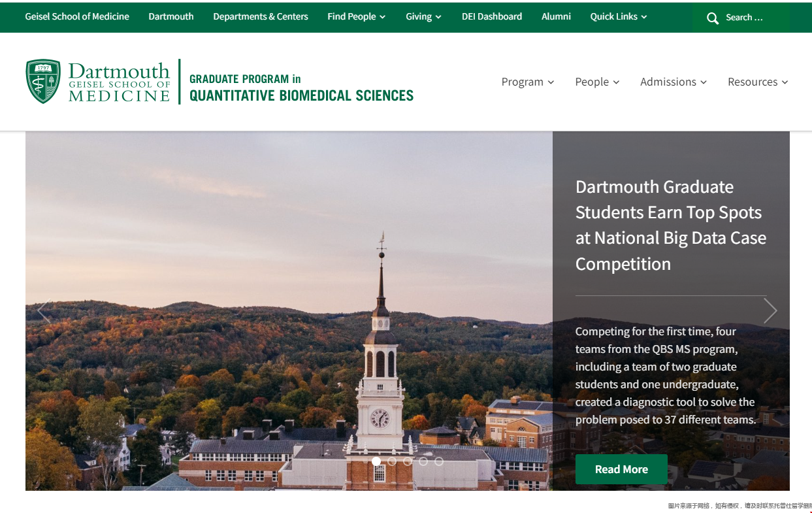This screenshot has width=812, height=513.
Task: Open Departments & Centers link
Action: click(x=261, y=16)
